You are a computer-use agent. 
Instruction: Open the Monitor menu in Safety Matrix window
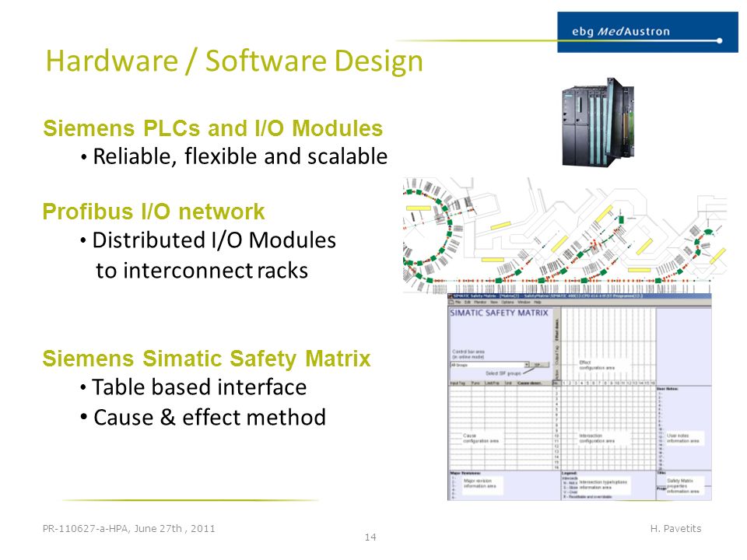click(x=480, y=302)
